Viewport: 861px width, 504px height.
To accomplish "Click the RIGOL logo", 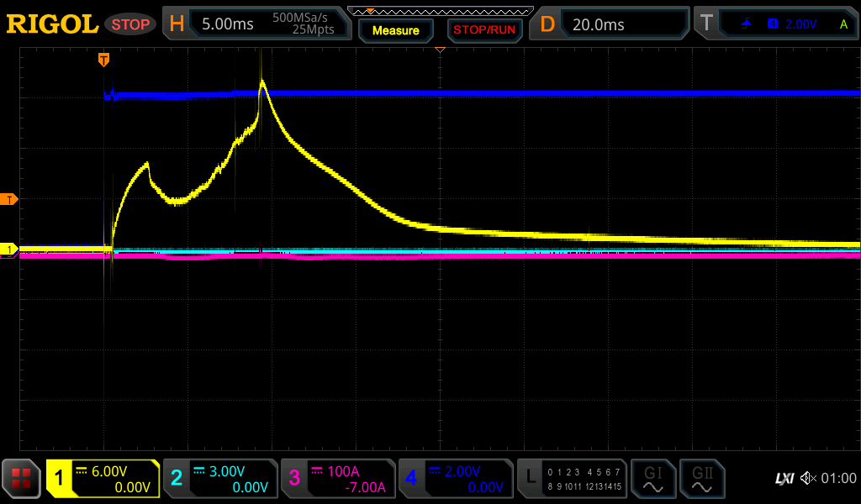I will click(x=52, y=24).
